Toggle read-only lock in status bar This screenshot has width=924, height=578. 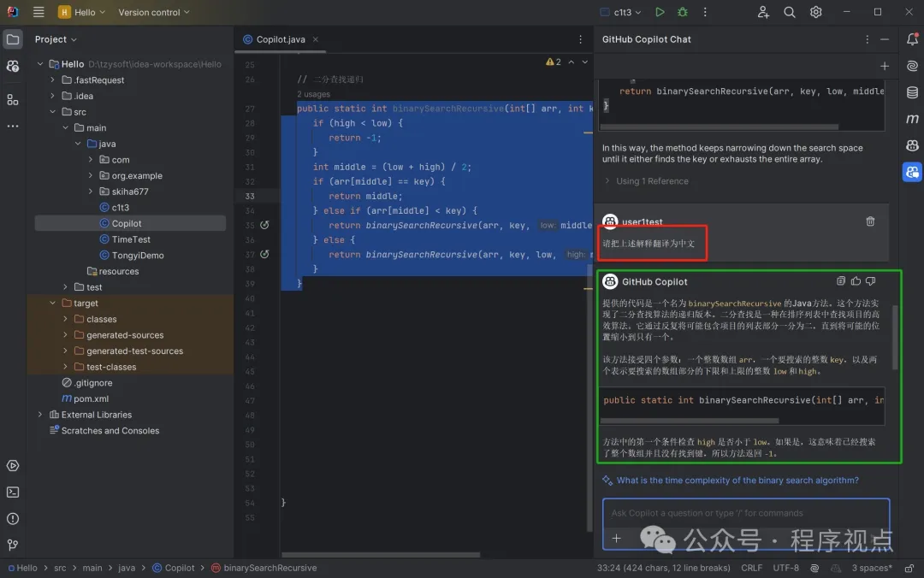tap(909, 568)
